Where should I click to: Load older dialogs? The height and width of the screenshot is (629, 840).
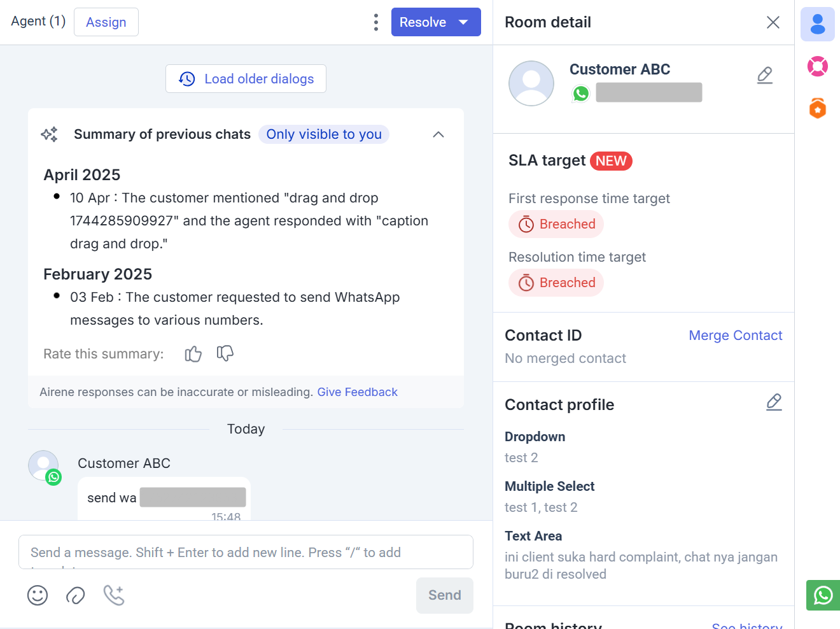coord(246,79)
